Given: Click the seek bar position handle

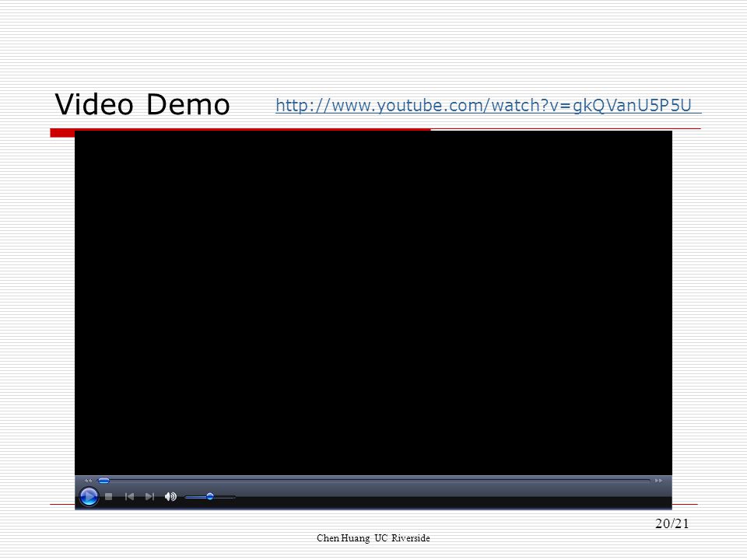Looking at the screenshot, I should point(103,481).
